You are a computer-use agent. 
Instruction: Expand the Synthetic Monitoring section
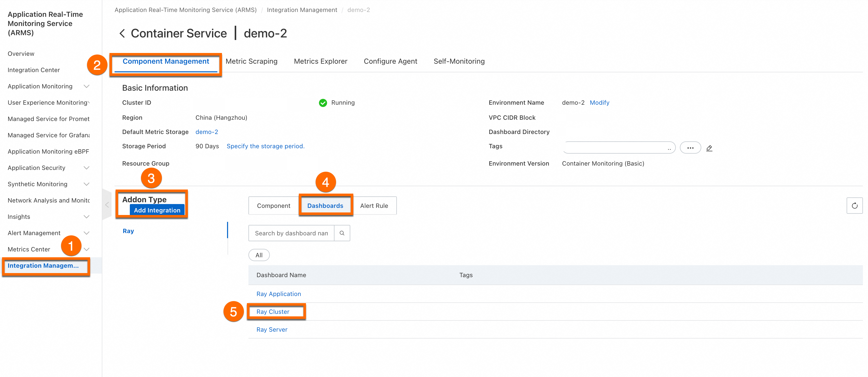coord(86,184)
